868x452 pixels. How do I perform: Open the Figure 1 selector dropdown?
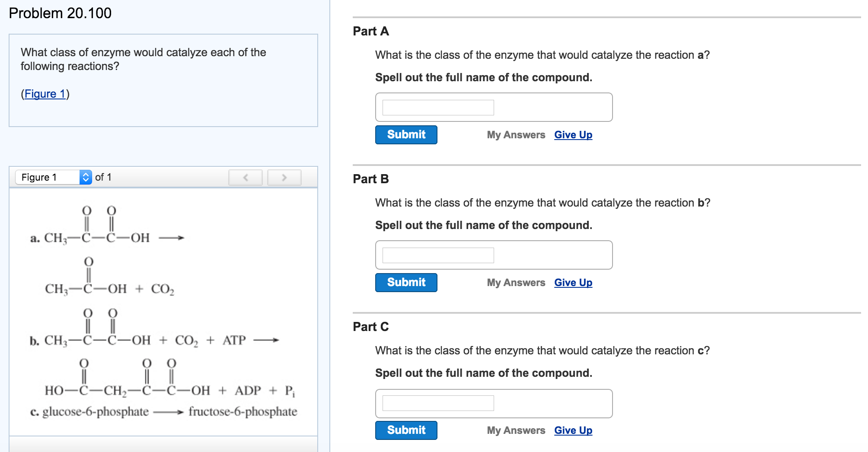pyautogui.click(x=54, y=177)
